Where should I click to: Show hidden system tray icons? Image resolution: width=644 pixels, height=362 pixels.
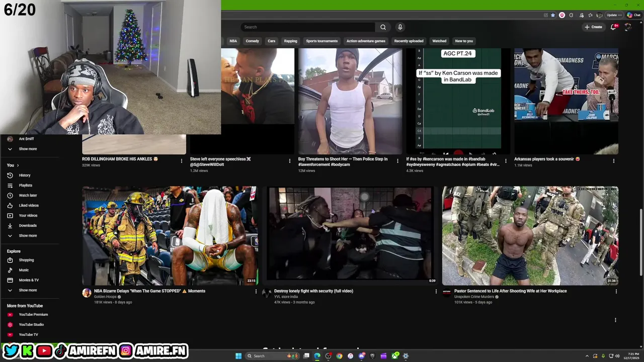587,356
